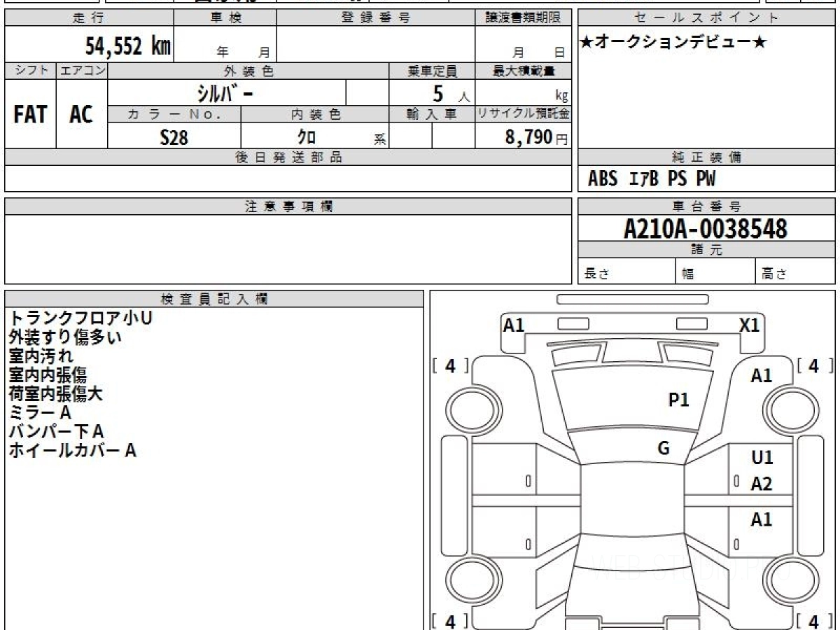This screenshot has width=840, height=630.
Task: Select the S28 color code
Action: pos(174,137)
